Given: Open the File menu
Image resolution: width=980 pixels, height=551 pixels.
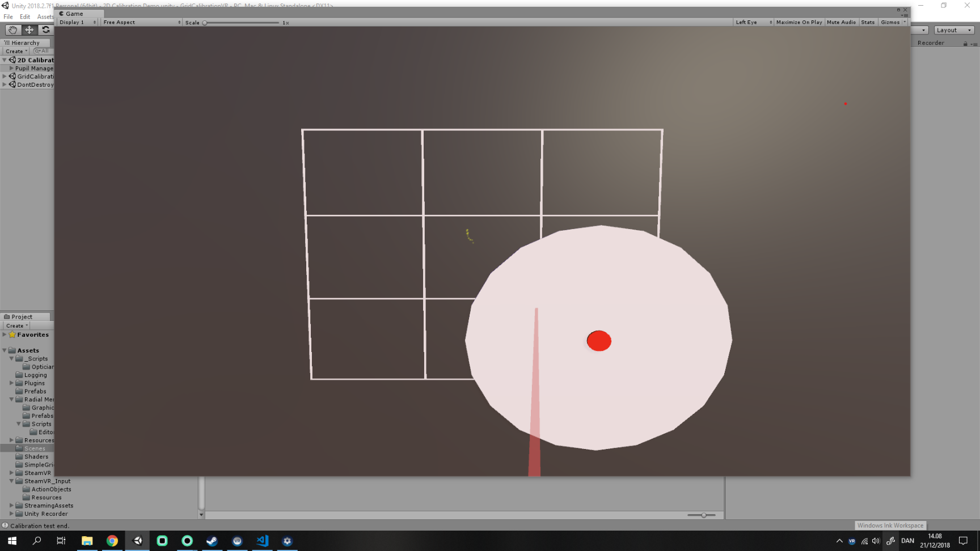Looking at the screenshot, I should point(8,16).
